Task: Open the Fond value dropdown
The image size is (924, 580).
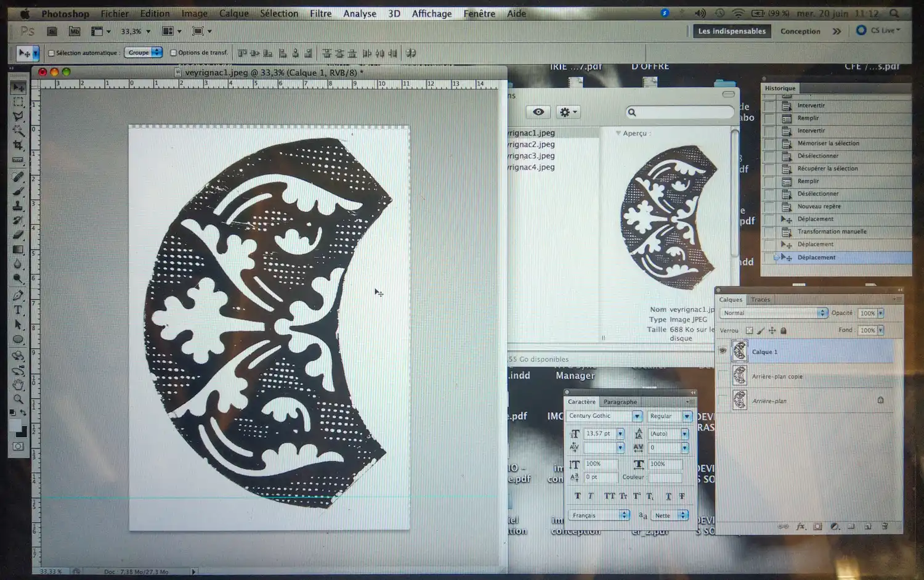Action: pos(881,330)
